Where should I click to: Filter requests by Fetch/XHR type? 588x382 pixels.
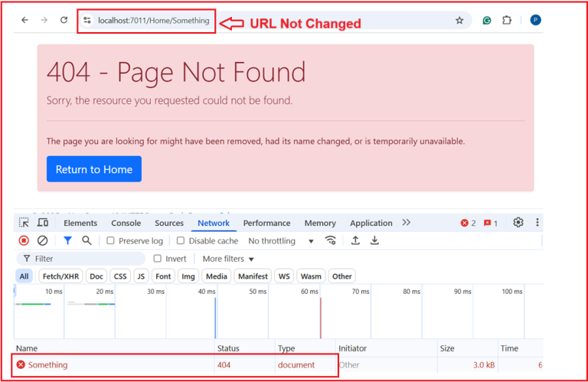(x=60, y=276)
